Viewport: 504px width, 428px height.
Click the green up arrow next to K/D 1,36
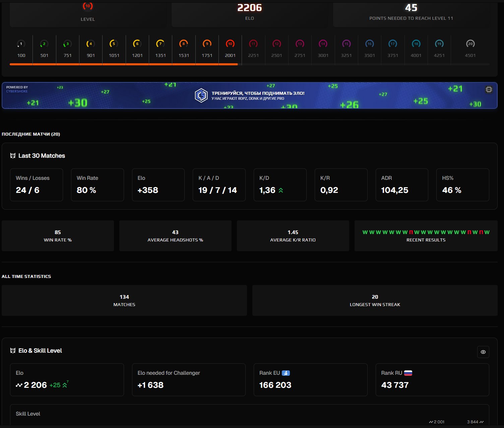281,190
